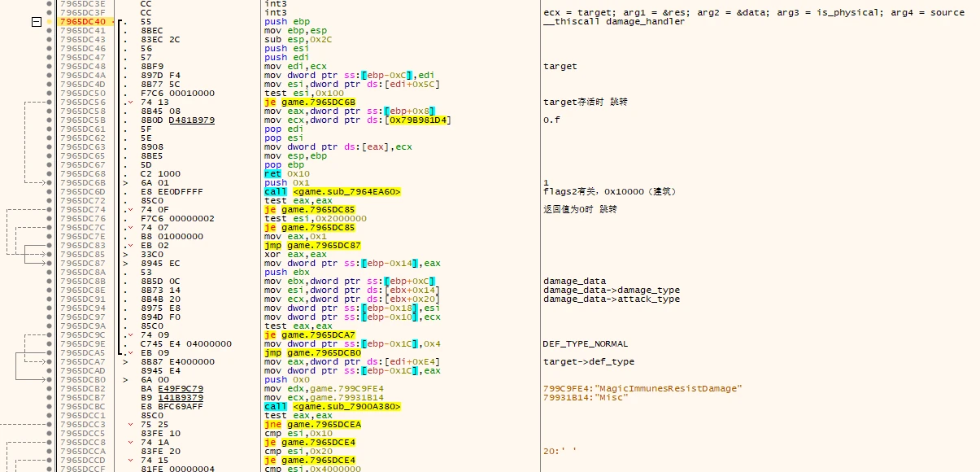
Task: Select the 'push ebx' instruction
Action: point(287,273)
